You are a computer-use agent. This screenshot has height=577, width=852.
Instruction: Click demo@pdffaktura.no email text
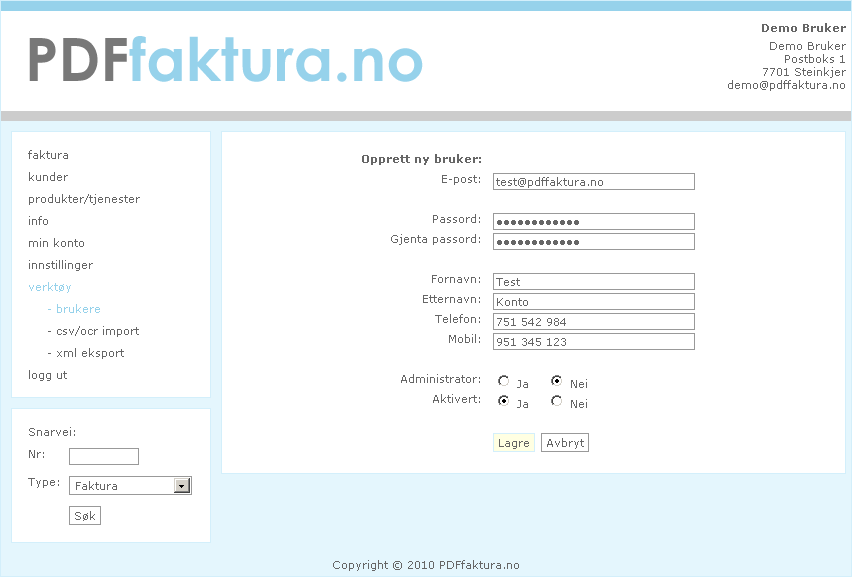(x=786, y=85)
